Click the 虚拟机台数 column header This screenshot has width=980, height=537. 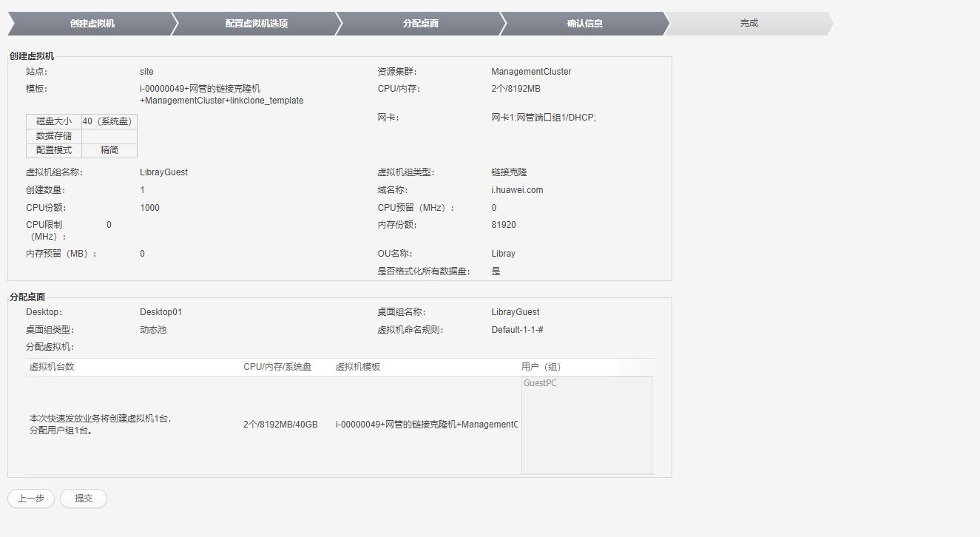pos(52,367)
